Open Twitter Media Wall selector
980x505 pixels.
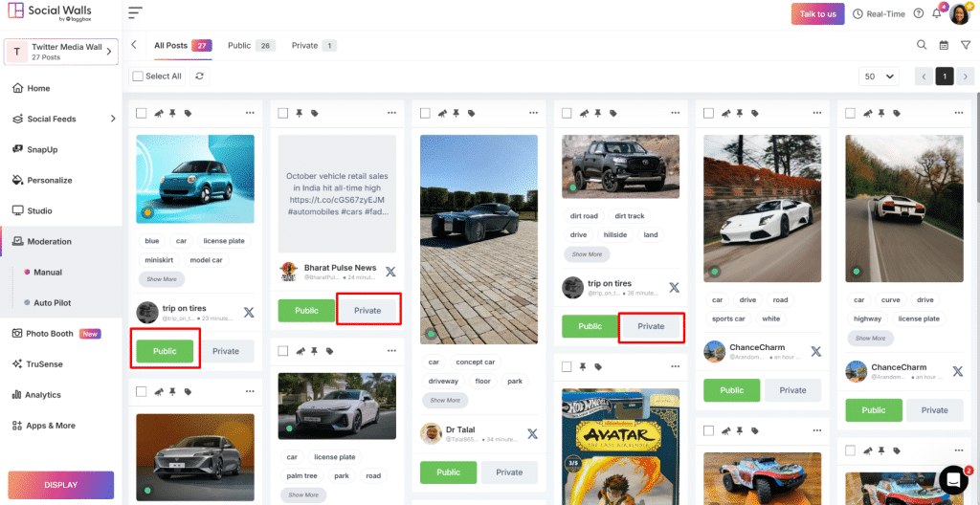pos(61,52)
